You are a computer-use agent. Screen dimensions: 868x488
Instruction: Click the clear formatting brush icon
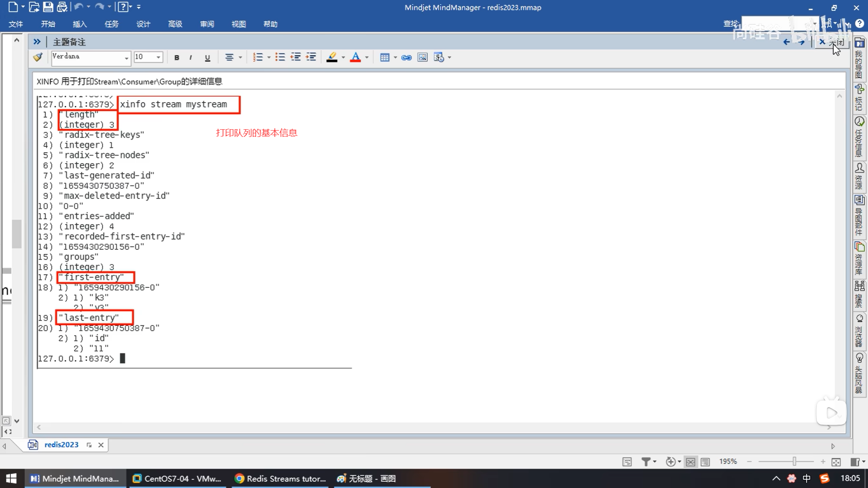click(38, 57)
